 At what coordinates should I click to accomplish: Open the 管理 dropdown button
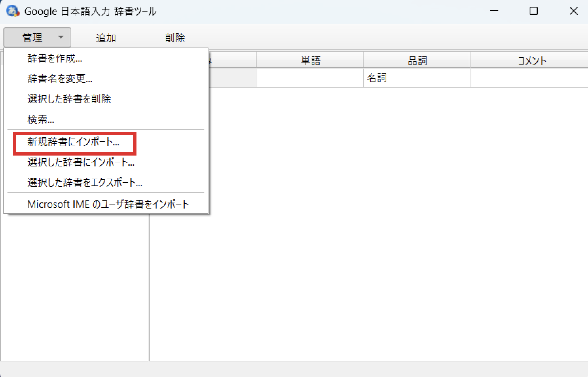[37, 37]
